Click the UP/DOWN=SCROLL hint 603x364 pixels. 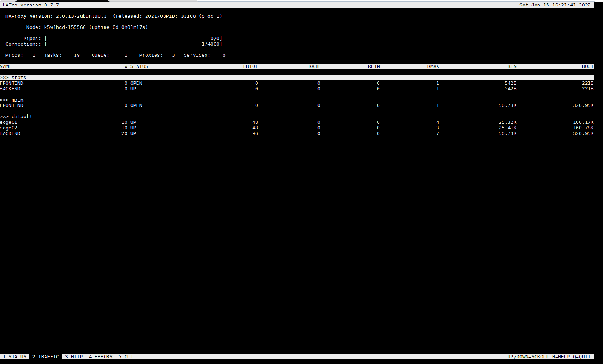click(x=528, y=357)
